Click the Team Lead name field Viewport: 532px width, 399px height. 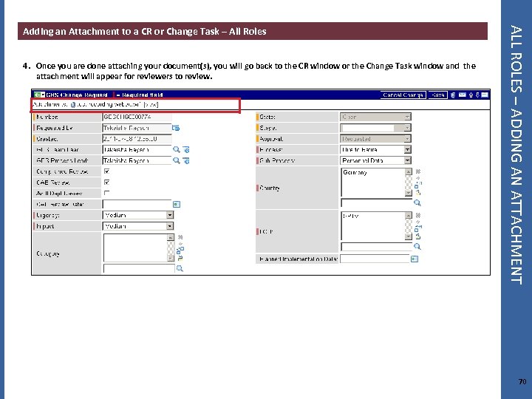[x=137, y=149]
